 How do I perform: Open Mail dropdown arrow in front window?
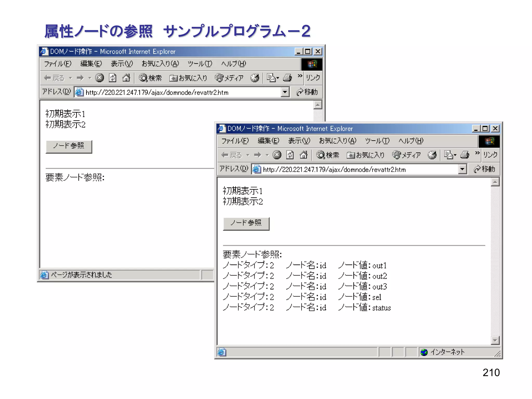tap(455, 155)
